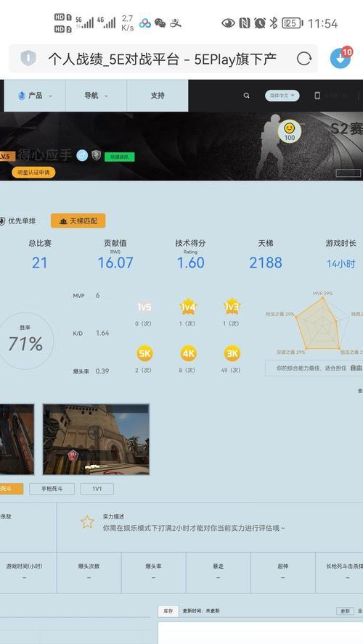Click the 3K gold medal icon
Screen dimensions: 363x644
232,353
